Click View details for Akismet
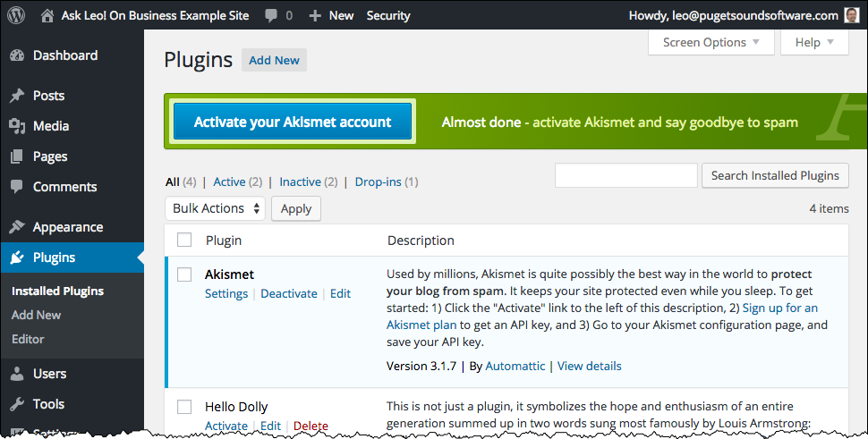Image resolution: width=868 pixels, height=439 pixels. pyautogui.click(x=589, y=366)
